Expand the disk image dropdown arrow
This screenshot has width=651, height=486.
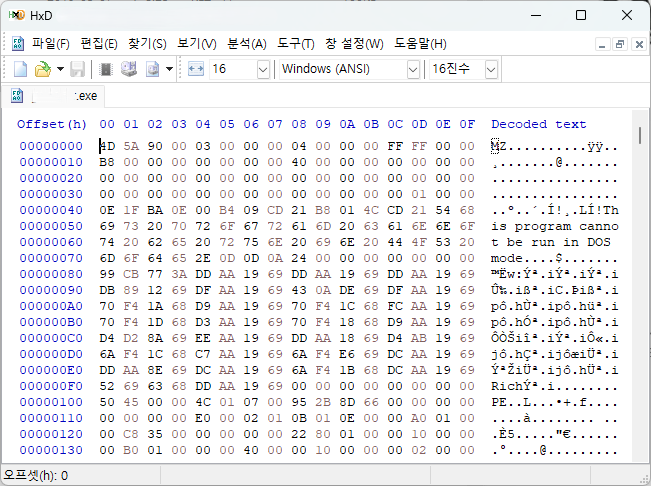(x=169, y=69)
